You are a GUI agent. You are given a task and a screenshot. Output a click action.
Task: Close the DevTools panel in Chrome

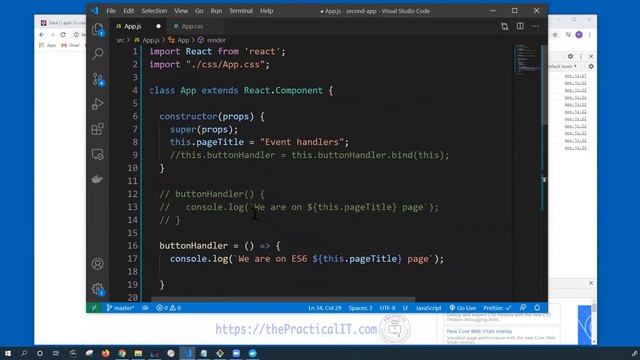tap(591, 56)
